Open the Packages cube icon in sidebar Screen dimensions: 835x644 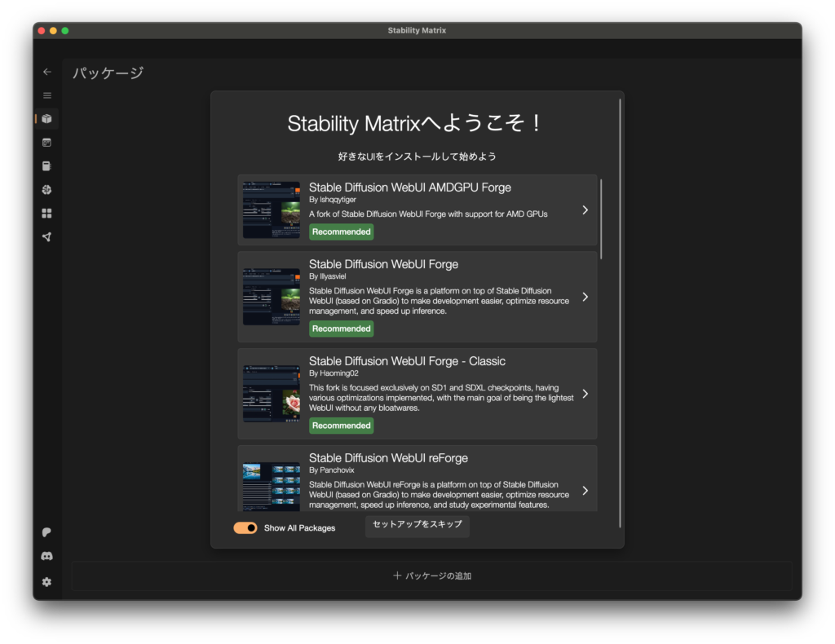(46, 119)
